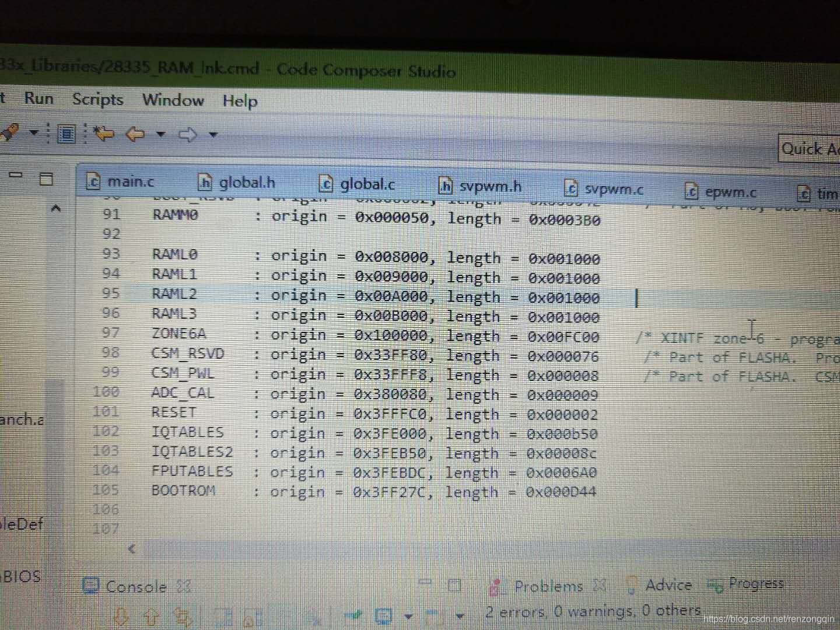Click the Quick Access field
Viewport: 840px width, 630px height.
click(x=810, y=149)
